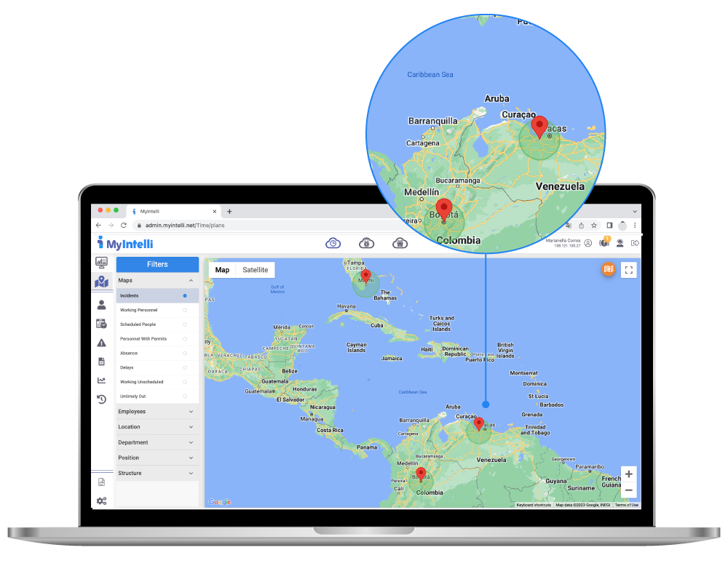
Task: Select the Delays radio option
Action: 185,367
